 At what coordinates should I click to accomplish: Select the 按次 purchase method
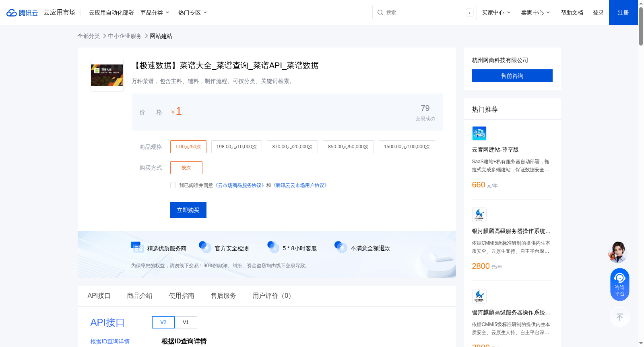(x=186, y=168)
